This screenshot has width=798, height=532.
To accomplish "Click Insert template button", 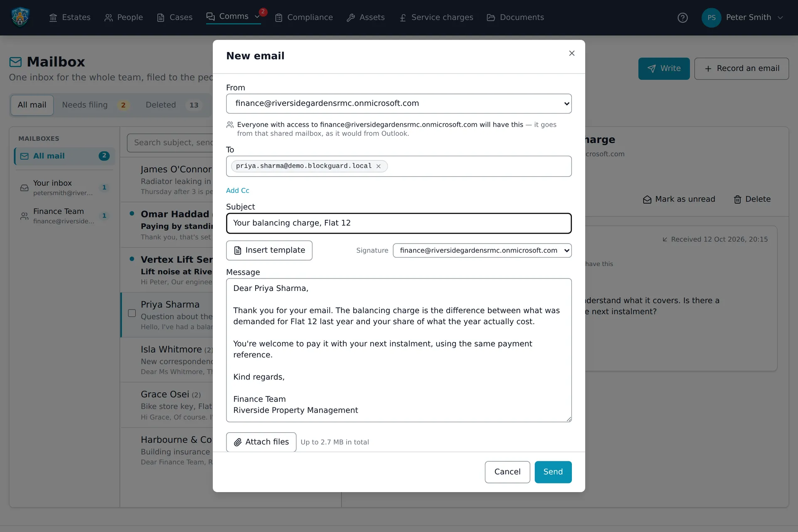I will (269, 251).
